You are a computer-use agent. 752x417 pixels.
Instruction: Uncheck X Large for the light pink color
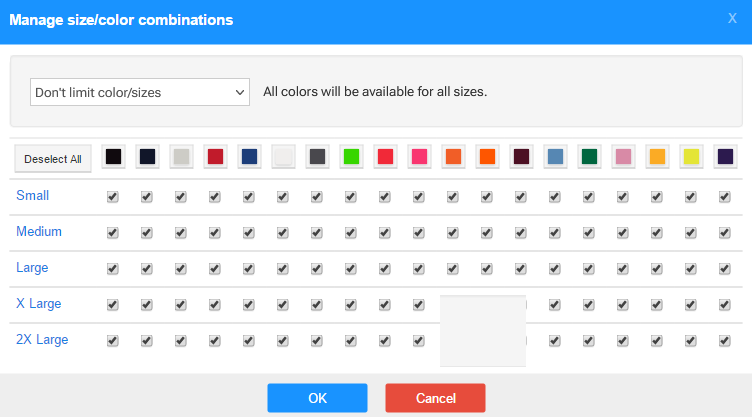point(623,305)
